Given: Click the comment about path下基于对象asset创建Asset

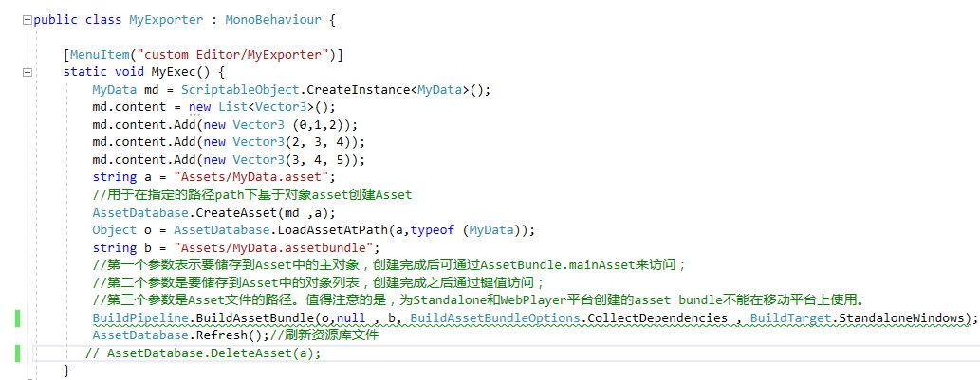Looking at the screenshot, I should (252, 194).
